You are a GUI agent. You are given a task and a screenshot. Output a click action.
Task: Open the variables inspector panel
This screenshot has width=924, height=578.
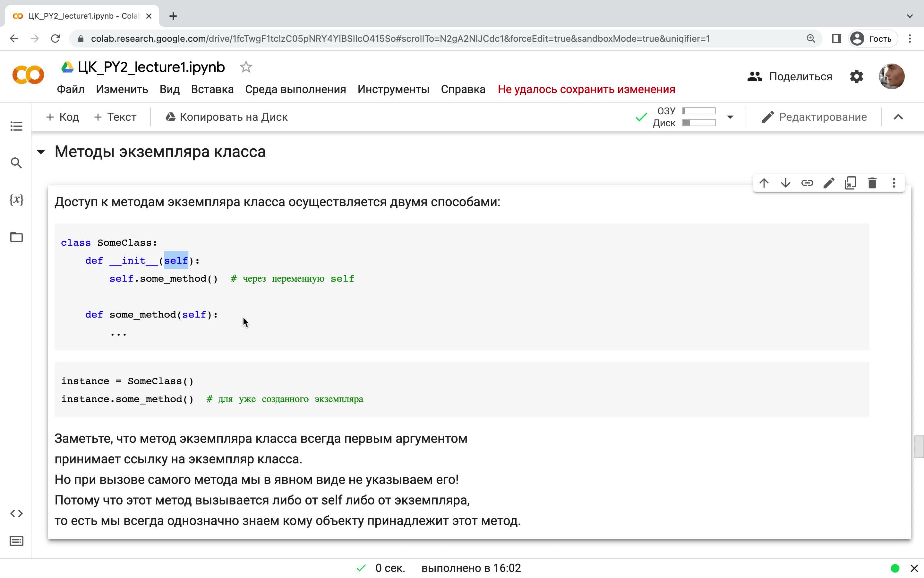(16, 199)
